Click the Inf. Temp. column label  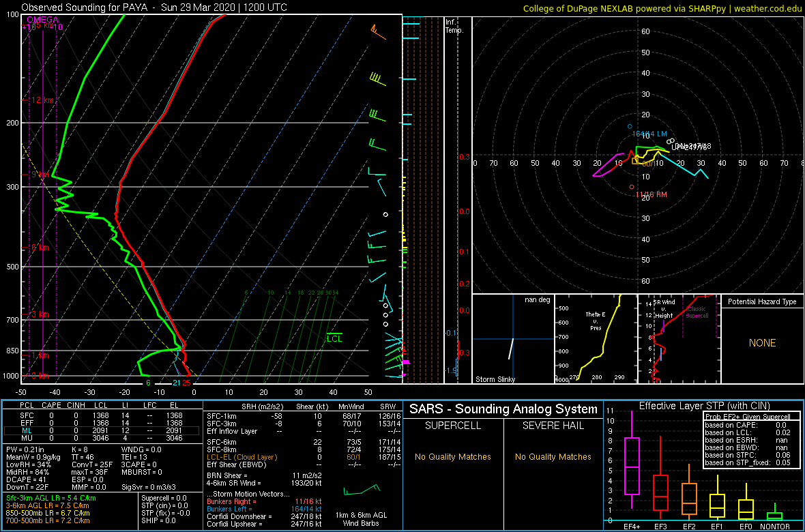tap(455, 26)
